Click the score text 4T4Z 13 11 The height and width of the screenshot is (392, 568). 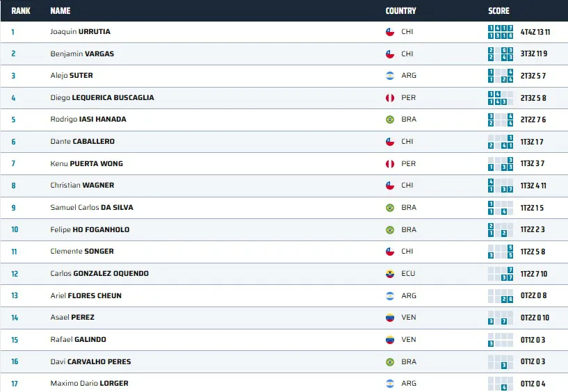pyautogui.click(x=535, y=32)
